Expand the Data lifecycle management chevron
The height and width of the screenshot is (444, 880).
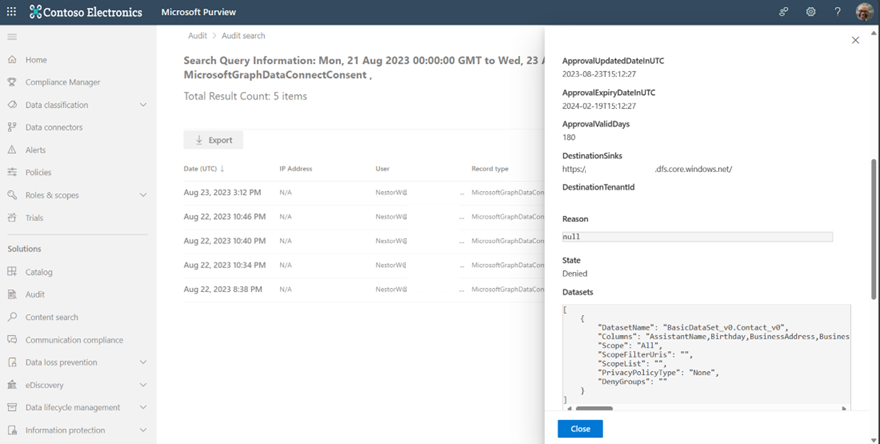[143, 408]
